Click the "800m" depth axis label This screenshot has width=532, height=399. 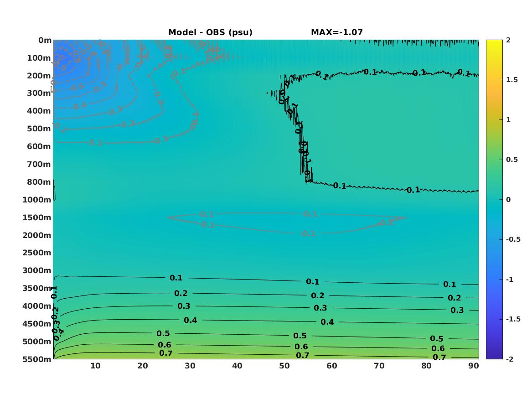point(39,182)
